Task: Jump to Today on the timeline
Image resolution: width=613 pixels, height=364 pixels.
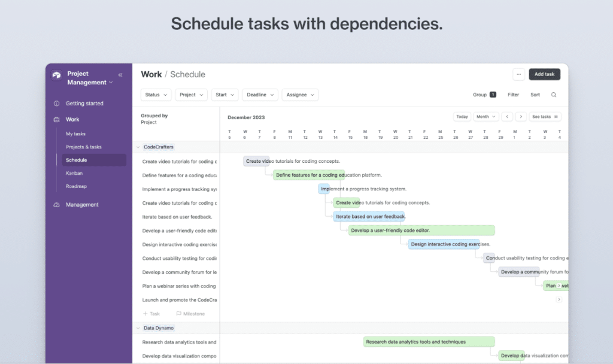Action: click(x=462, y=117)
